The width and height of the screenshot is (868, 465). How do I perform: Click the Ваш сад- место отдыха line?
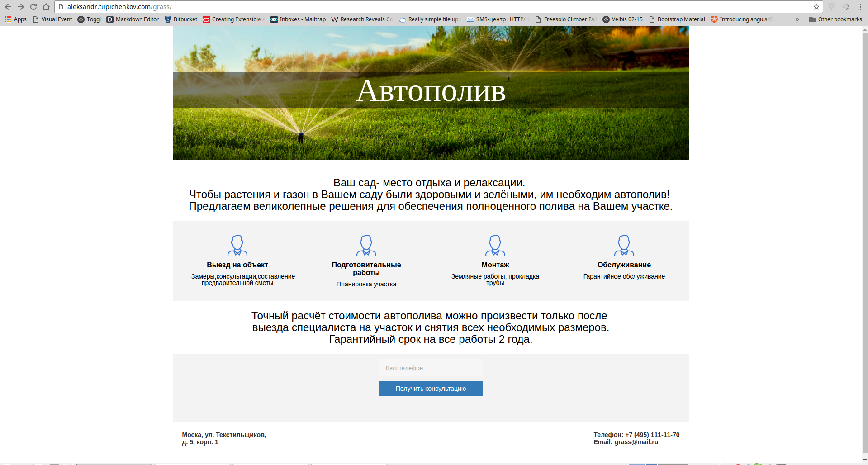click(429, 183)
